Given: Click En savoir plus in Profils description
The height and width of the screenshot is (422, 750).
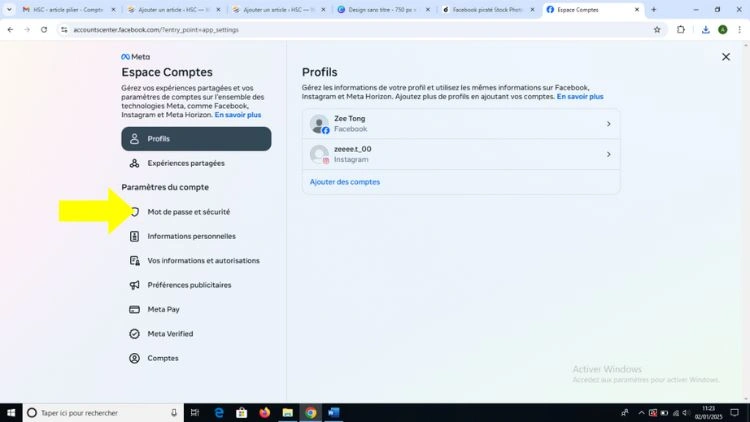Looking at the screenshot, I should point(580,97).
